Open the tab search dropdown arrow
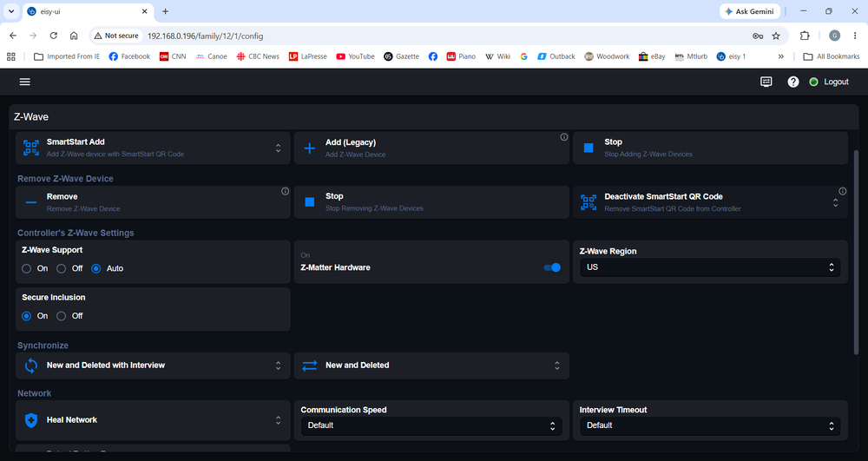This screenshot has height=461, width=868. pos(11,11)
